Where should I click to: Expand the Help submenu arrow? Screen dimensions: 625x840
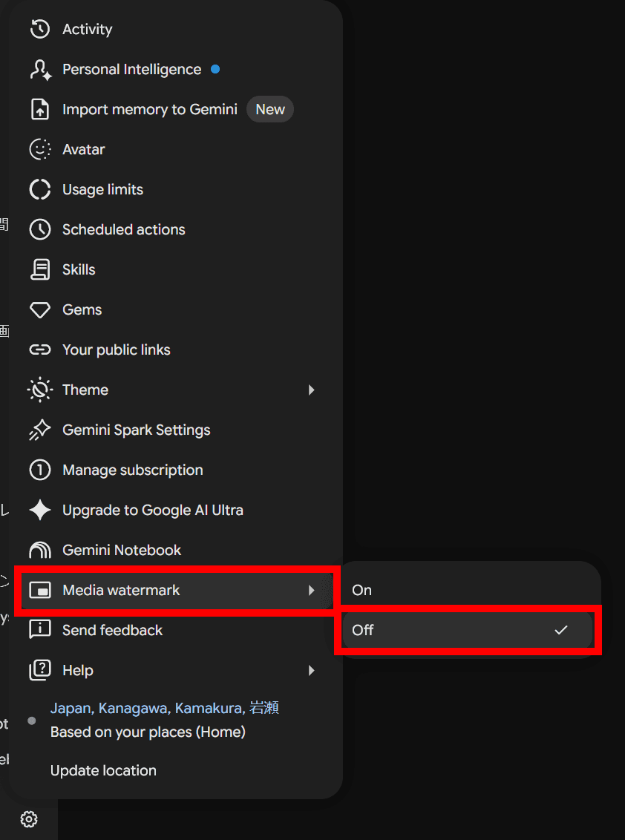tap(312, 670)
